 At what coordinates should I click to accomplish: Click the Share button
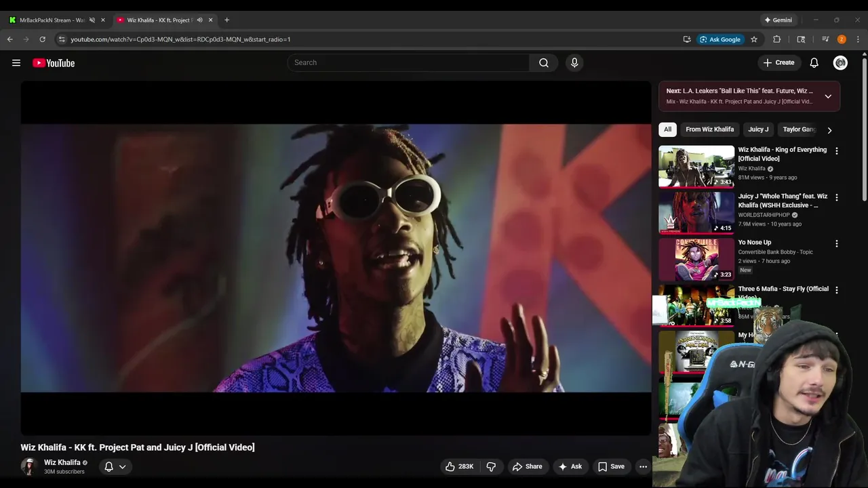(527, 466)
